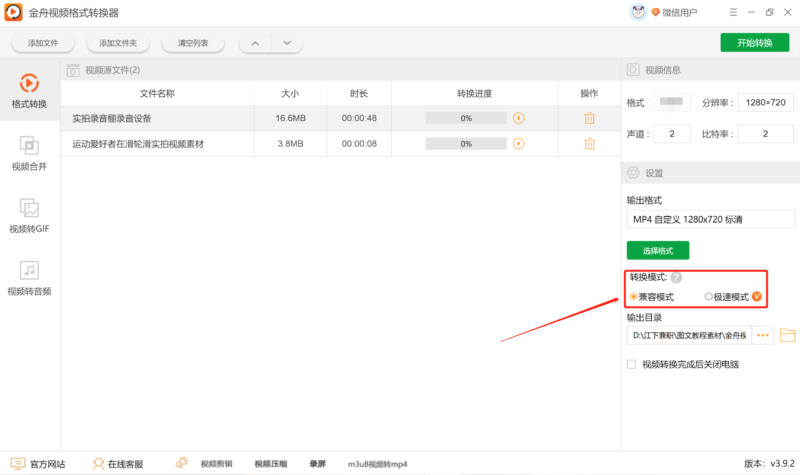Open the 视频转音频 sidebar tool
This screenshot has width=800, height=475.
(x=30, y=278)
